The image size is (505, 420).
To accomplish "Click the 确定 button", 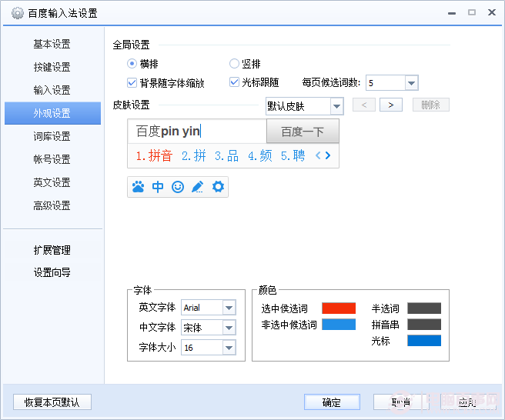I will click(332, 402).
